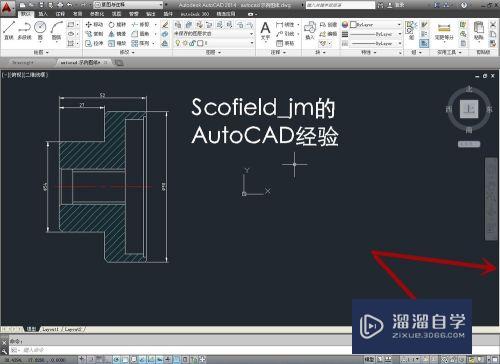Switch to the Insert (插入) ribbon tab
The height and width of the screenshot is (364, 500).
[43, 14]
